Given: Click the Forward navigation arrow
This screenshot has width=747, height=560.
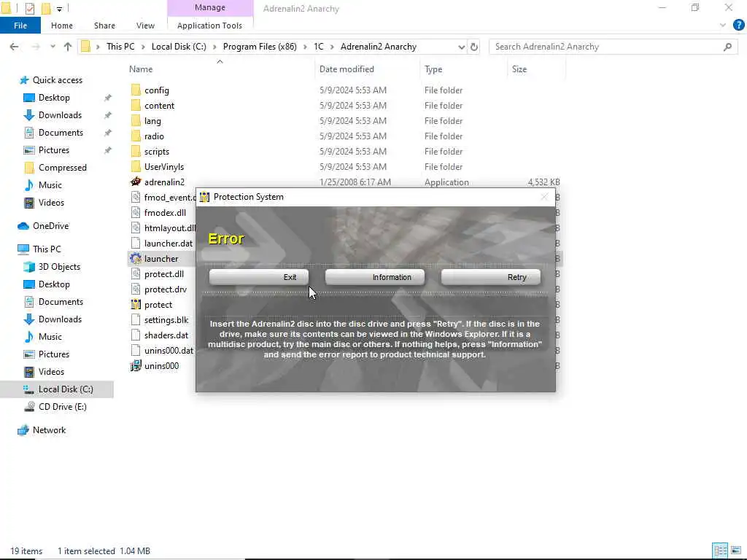Looking at the screenshot, I should click(x=35, y=47).
